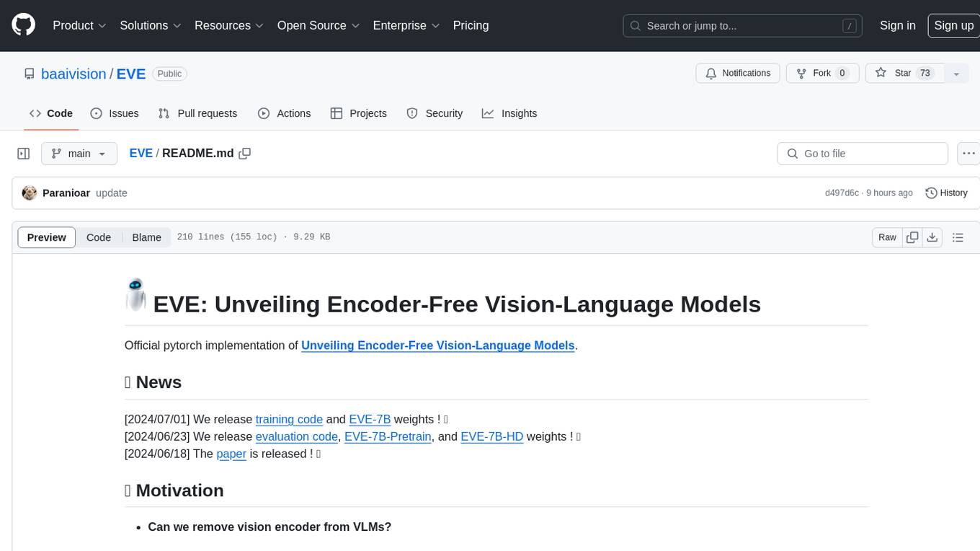Click the EVE robot logo image

pos(136,295)
